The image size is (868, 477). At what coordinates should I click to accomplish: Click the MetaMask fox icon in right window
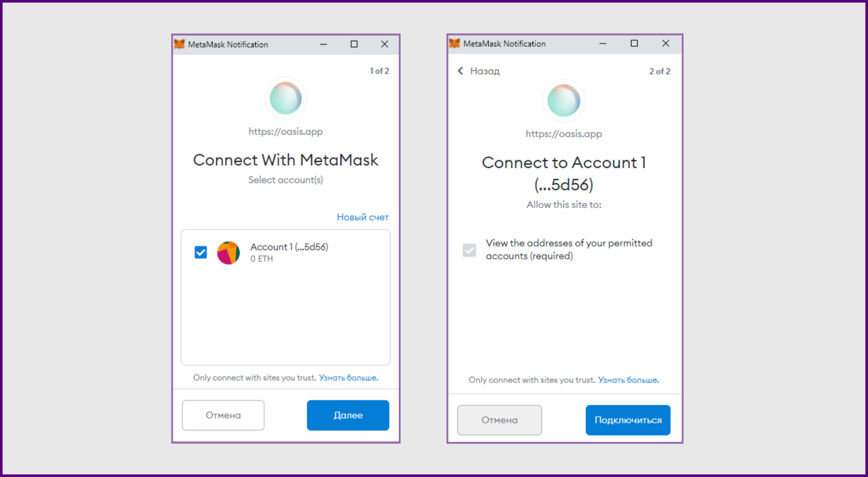coord(454,43)
